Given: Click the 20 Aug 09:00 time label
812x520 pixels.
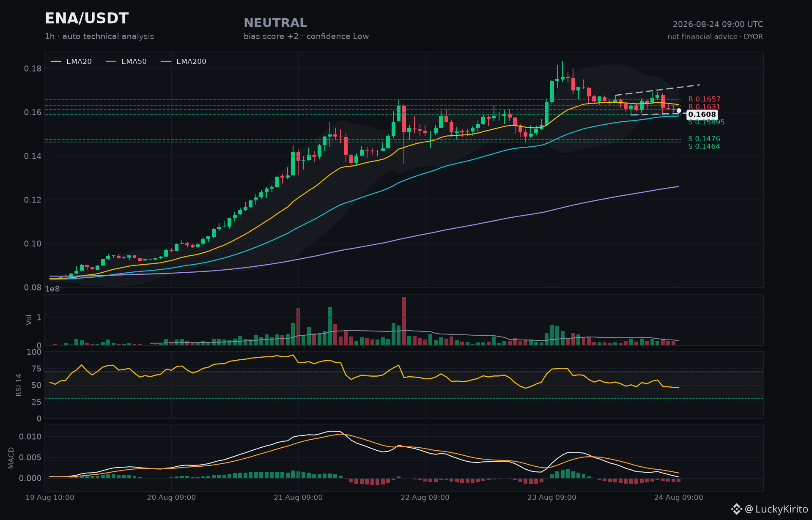Looking at the screenshot, I should (x=171, y=498).
